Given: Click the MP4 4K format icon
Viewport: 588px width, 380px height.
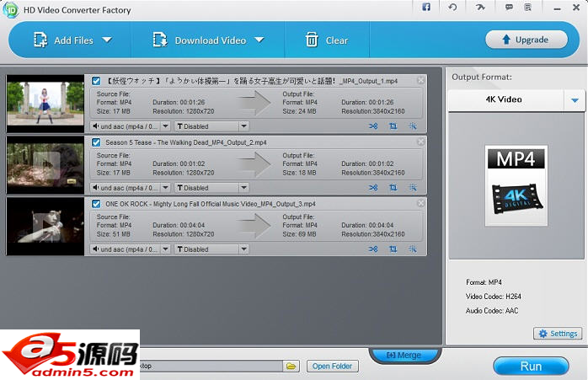Looking at the screenshot, I should [x=516, y=185].
